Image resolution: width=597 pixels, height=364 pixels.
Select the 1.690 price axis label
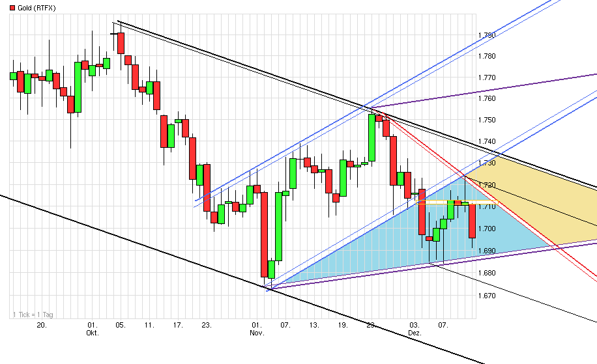pyautogui.click(x=487, y=251)
